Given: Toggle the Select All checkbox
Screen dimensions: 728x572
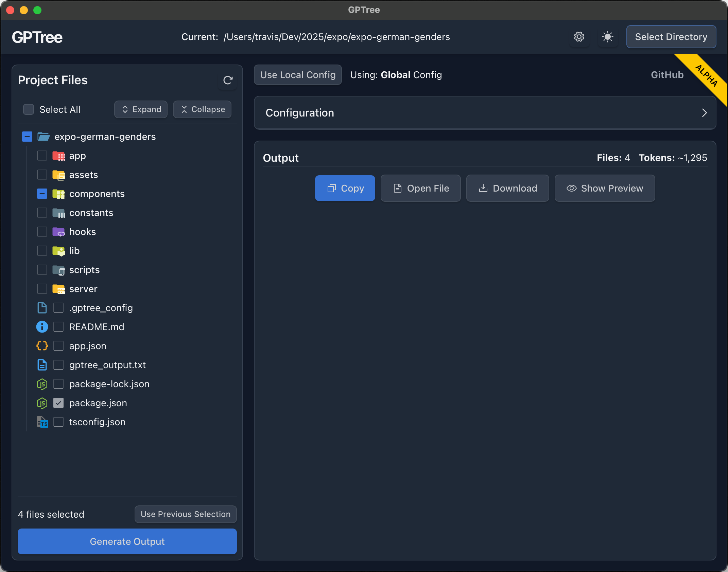Looking at the screenshot, I should click(28, 109).
